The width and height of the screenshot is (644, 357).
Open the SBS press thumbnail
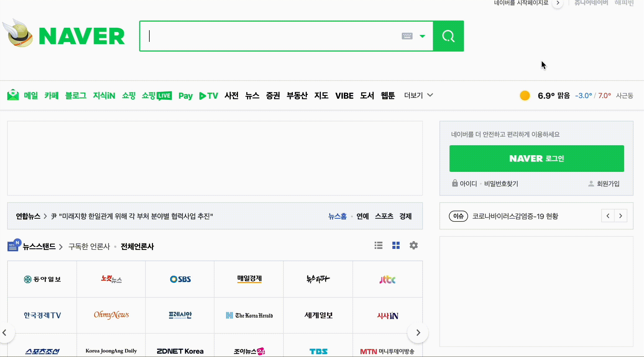[180, 279]
